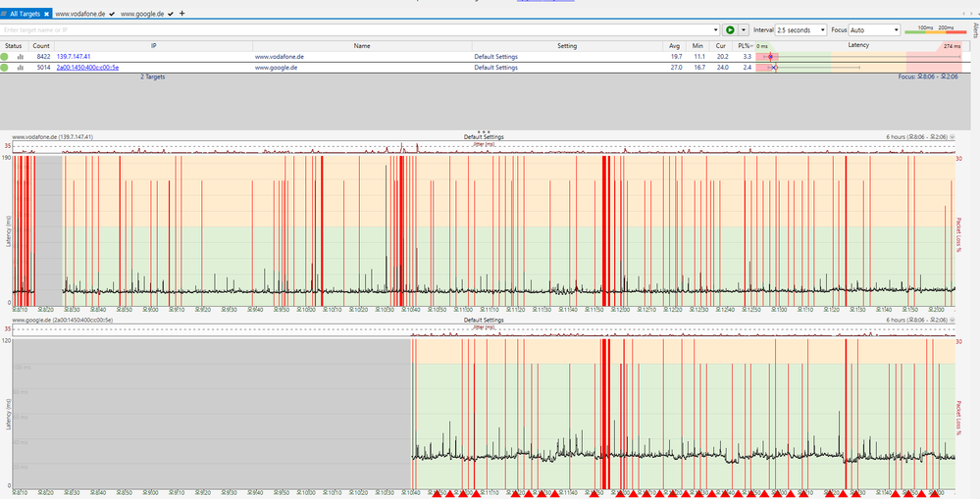The width and height of the screenshot is (980, 499).
Task: Click the three-dot panel divider handle
Action: click(x=484, y=131)
